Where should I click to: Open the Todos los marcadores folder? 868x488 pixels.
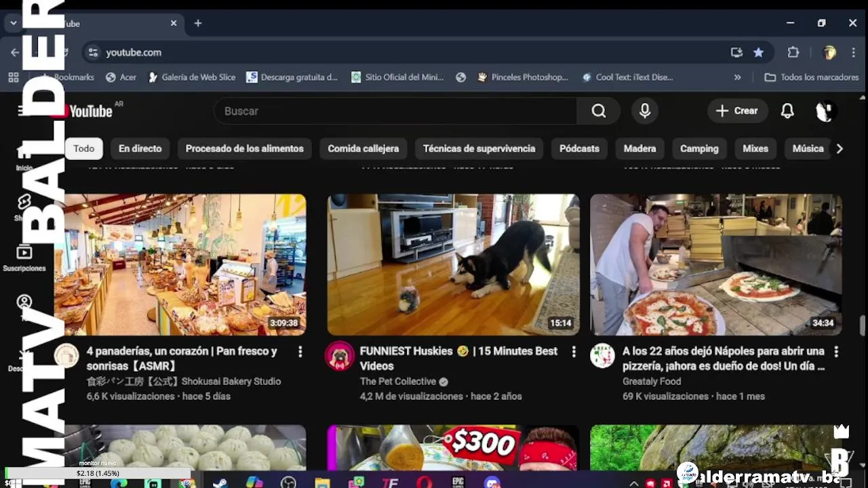pos(812,77)
